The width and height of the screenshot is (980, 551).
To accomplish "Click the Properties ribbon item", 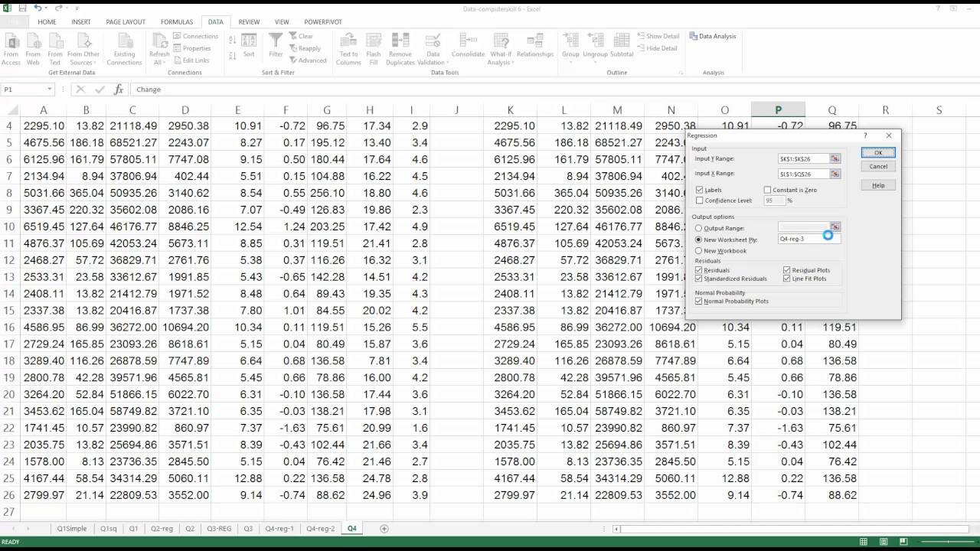I will click(192, 48).
